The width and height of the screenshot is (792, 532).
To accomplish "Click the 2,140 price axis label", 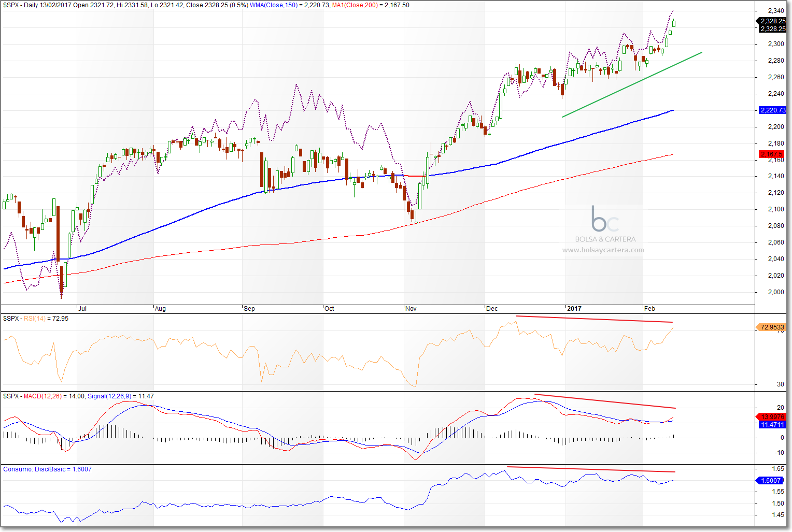I will 776,176.
